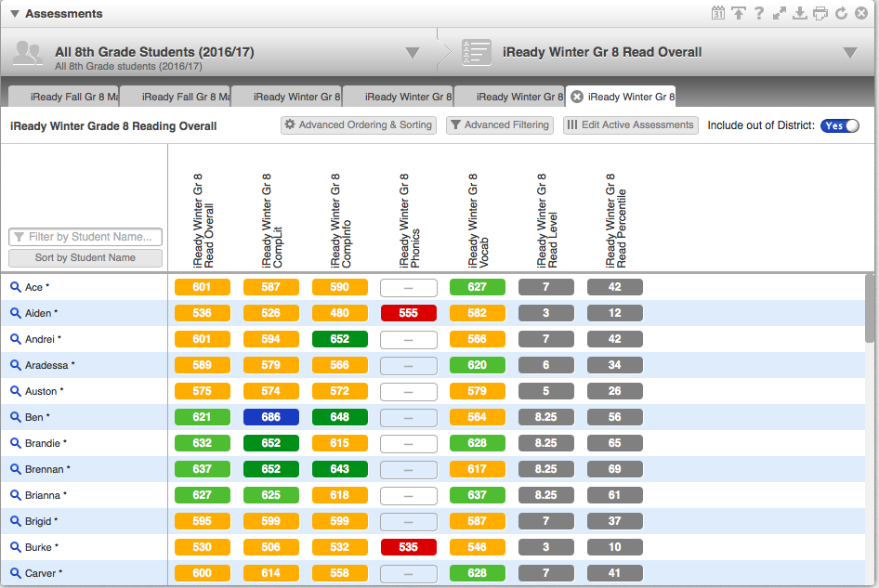Image resolution: width=879 pixels, height=588 pixels.
Task: Open magnifier icon next to Andrei
Action: tap(16, 339)
